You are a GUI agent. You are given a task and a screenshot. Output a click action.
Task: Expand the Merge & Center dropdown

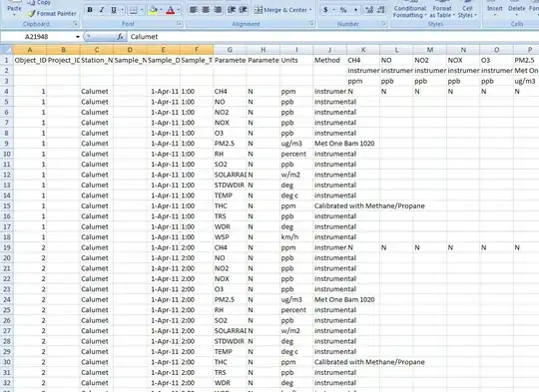coord(310,10)
